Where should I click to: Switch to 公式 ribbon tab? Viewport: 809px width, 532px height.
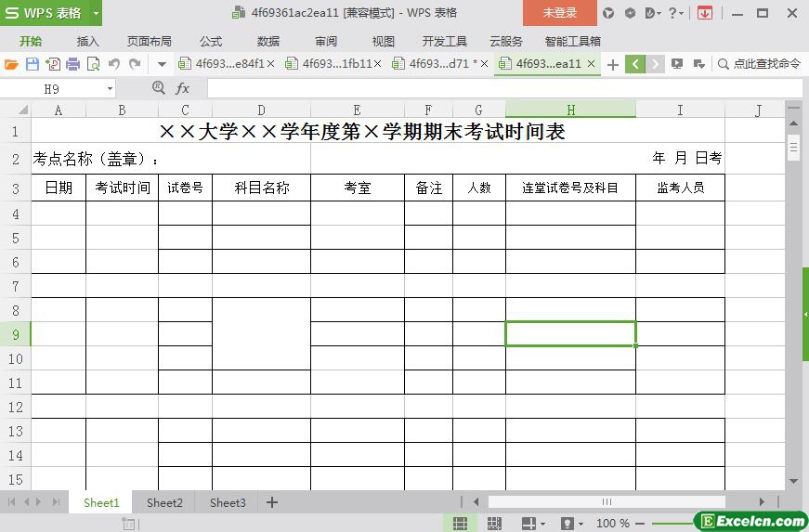211,41
